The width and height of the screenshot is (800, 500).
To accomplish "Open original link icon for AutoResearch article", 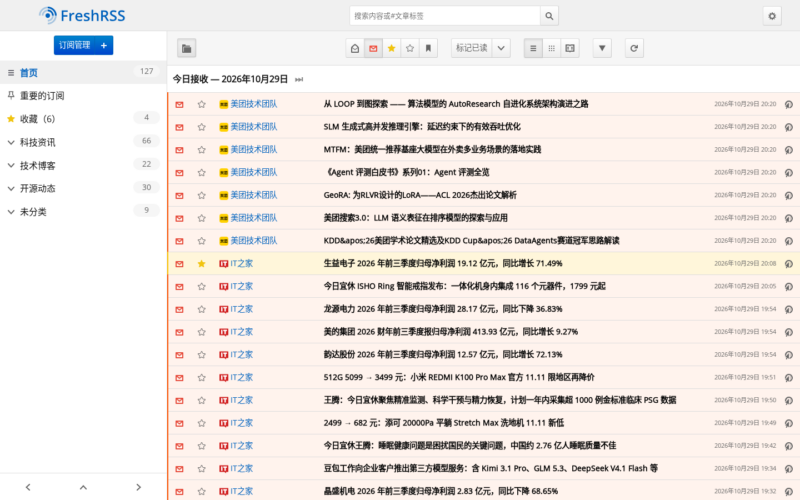I will tap(789, 104).
